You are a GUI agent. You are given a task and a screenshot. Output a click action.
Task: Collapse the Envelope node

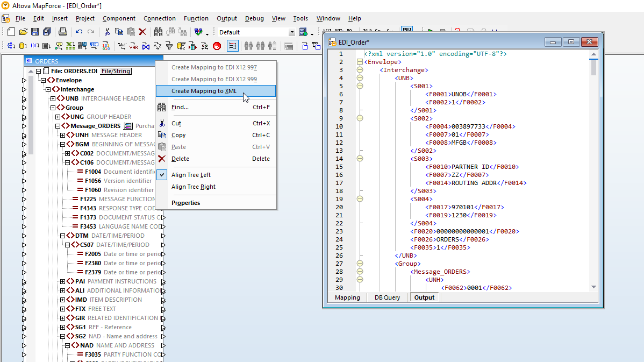click(43, 80)
